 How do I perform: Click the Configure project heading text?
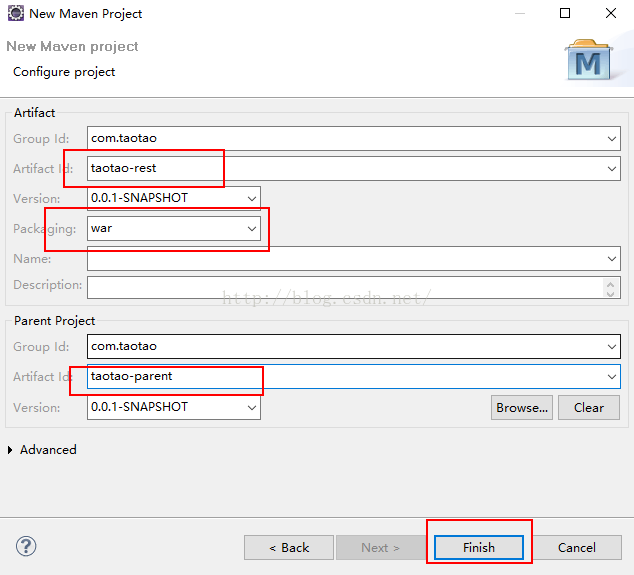pos(64,72)
